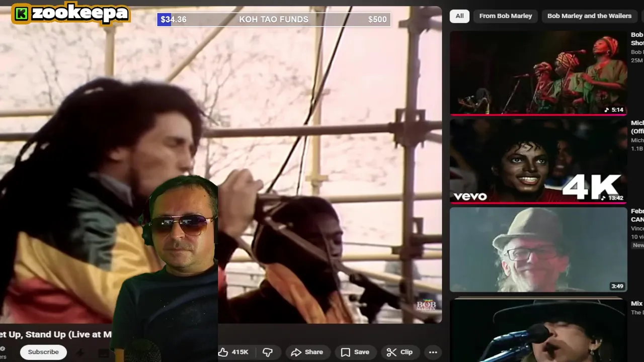Subscribe to the channel
Screen dimensions: 644x362
pyautogui.click(x=43, y=352)
